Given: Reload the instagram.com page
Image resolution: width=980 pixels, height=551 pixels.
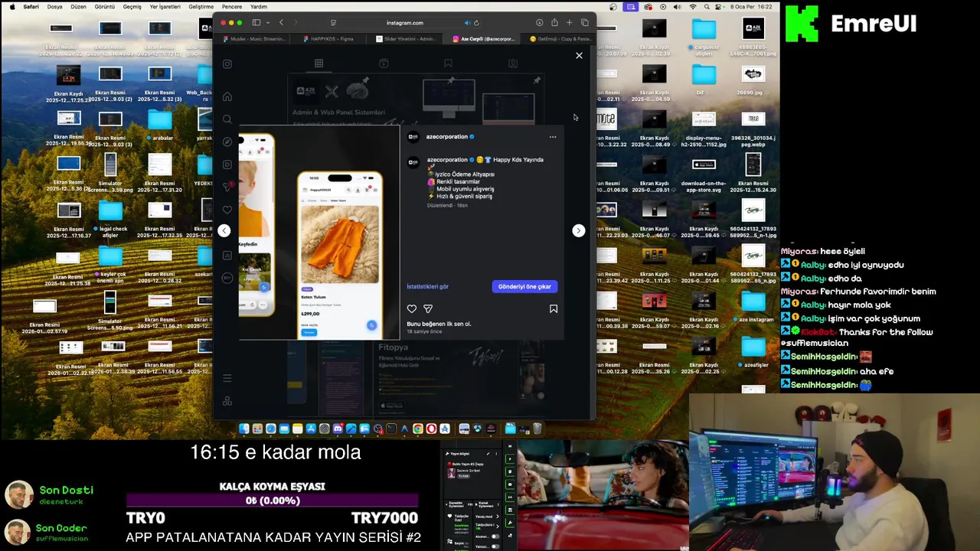Looking at the screenshot, I should coord(476,23).
